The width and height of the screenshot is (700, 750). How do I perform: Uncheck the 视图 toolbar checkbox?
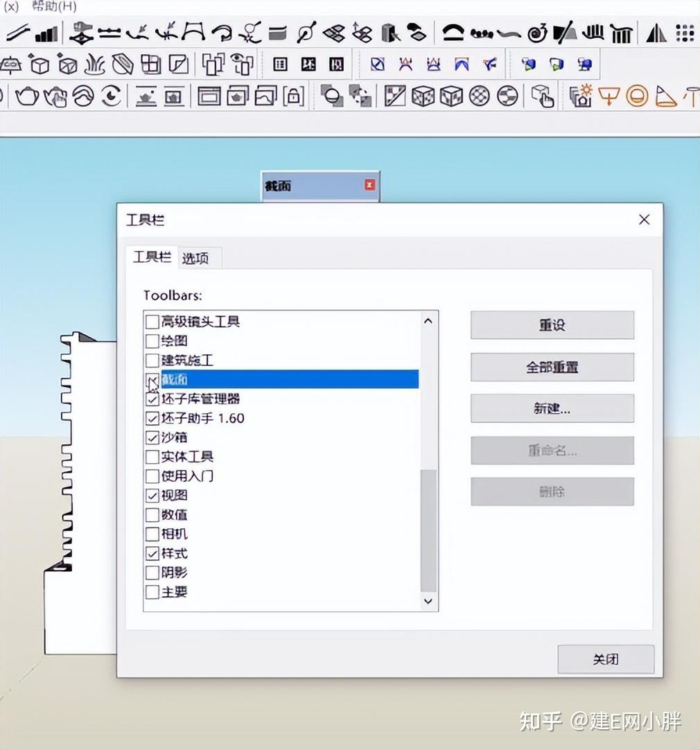152,496
